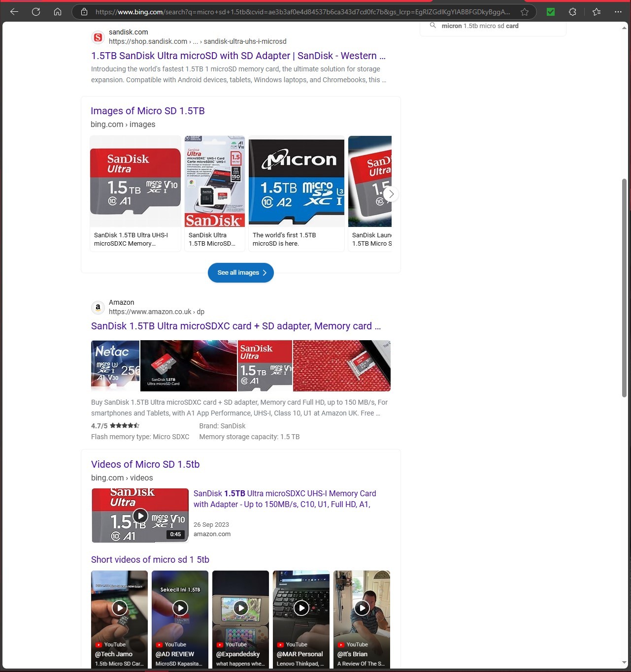
Task: Click micron 1.5tb micro sd card suggestion
Action: (480, 26)
